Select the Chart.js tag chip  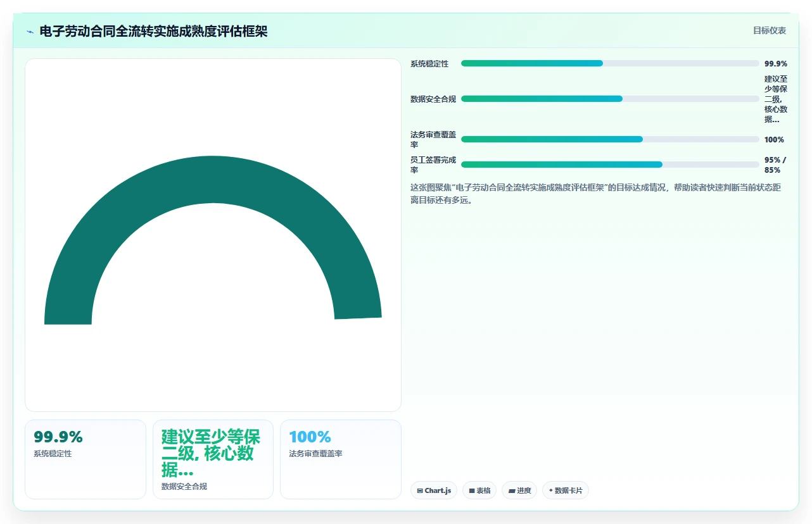(434, 490)
